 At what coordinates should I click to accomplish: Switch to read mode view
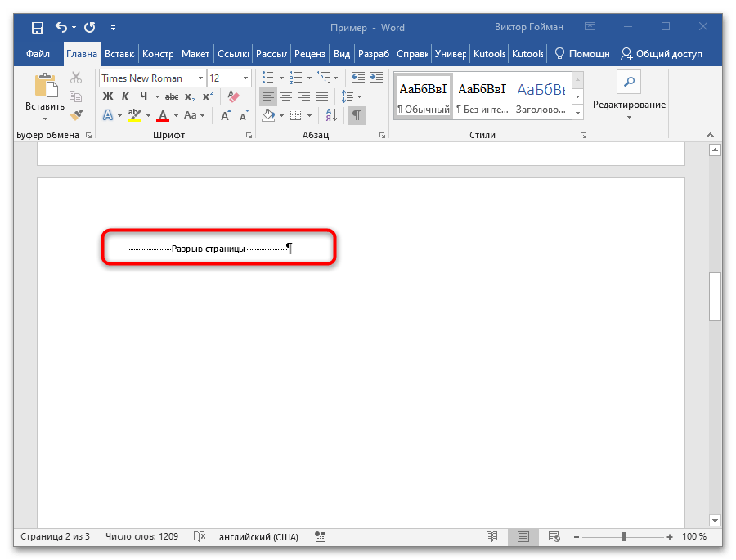(491, 536)
